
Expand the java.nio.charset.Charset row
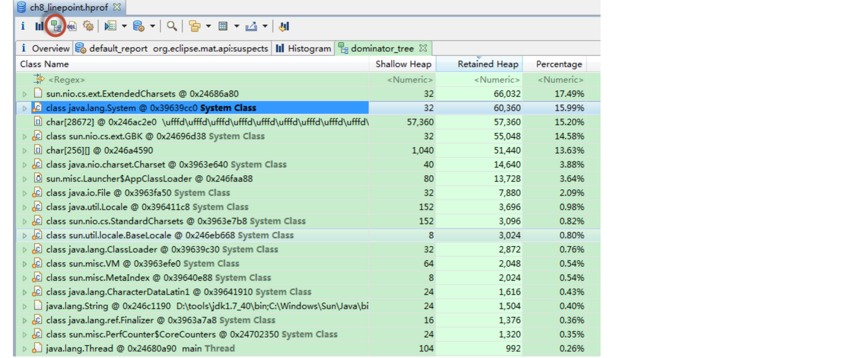[x=25, y=165]
